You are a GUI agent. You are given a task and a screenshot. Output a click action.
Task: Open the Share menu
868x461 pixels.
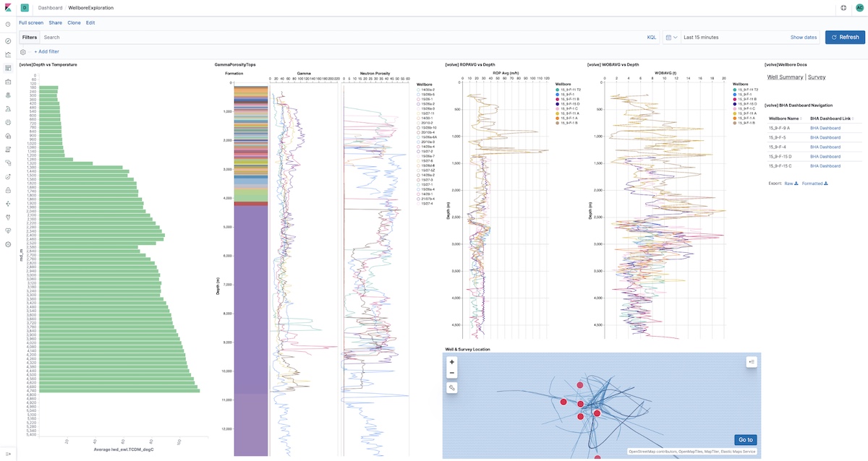(x=56, y=22)
